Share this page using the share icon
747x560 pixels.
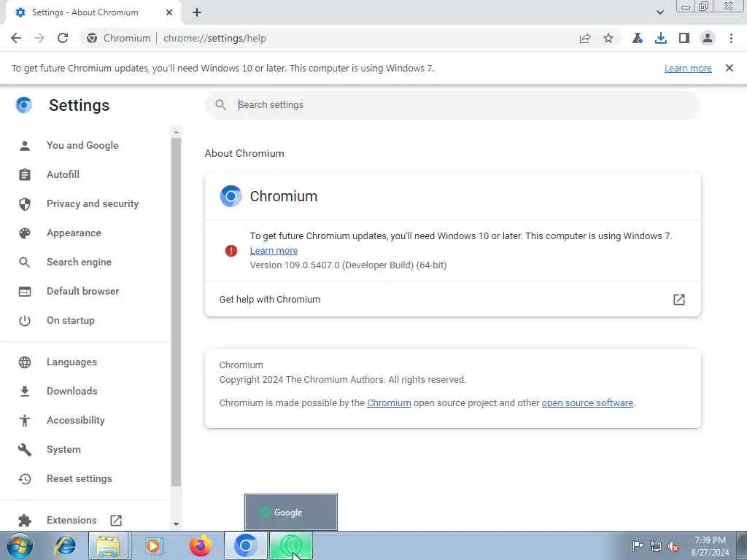(x=585, y=38)
